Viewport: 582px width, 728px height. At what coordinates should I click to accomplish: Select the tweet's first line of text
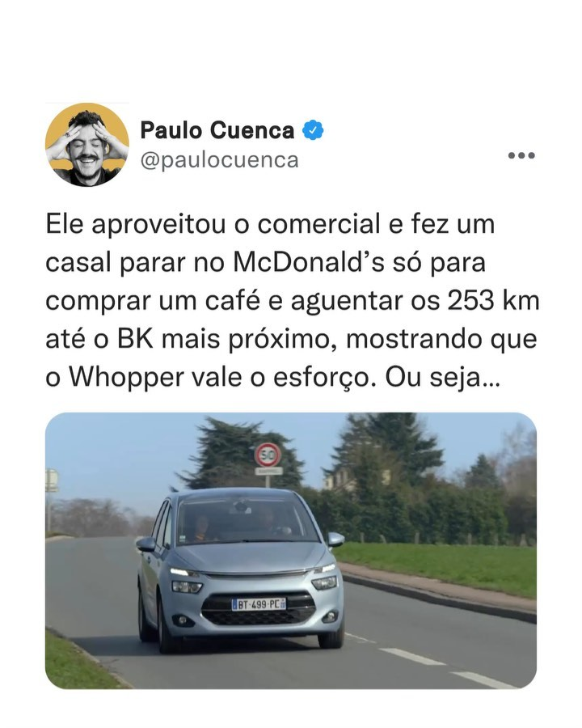(x=270, y=224)
